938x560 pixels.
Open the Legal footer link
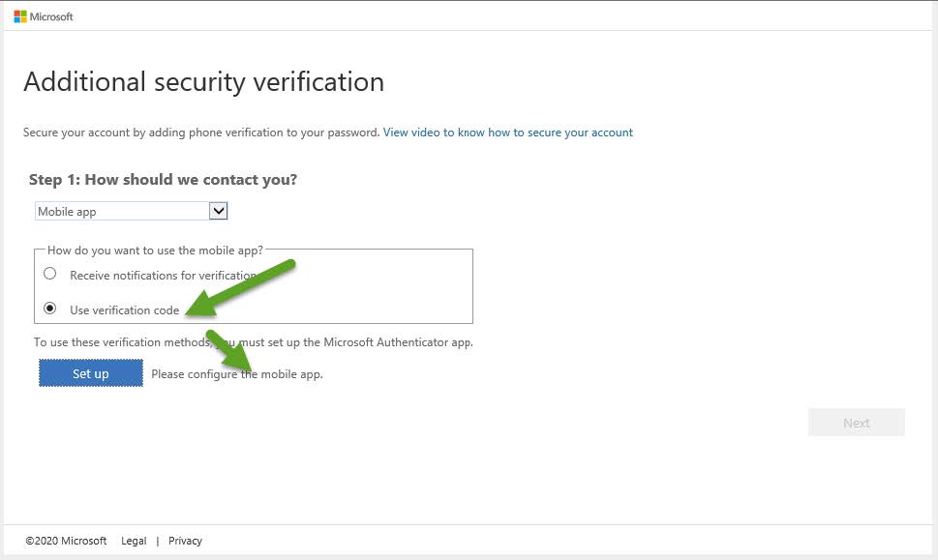(x=134, y=541)
